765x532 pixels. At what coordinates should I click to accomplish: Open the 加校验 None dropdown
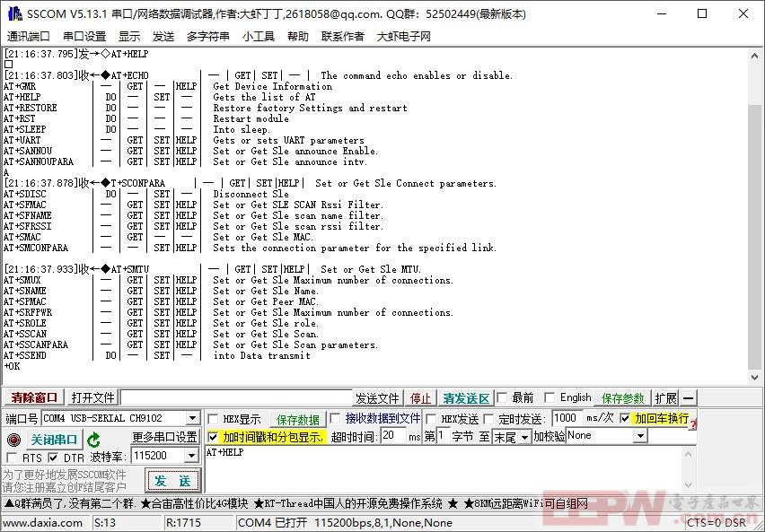tap(640, 436)
